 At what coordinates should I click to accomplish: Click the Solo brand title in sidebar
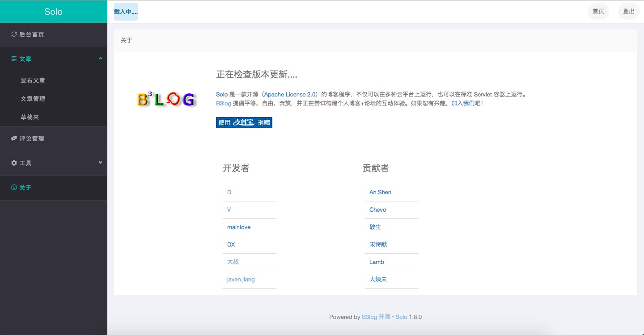[53, 11]
